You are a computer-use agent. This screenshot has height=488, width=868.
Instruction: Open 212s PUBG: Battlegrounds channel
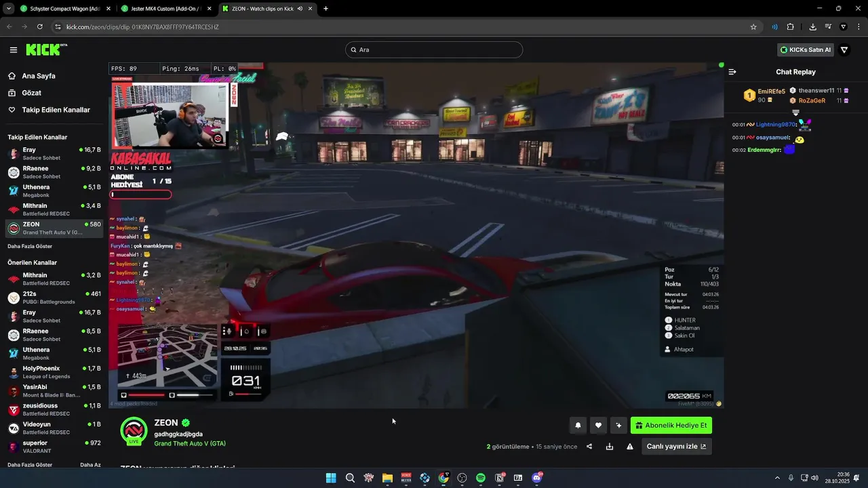(54, 298)
